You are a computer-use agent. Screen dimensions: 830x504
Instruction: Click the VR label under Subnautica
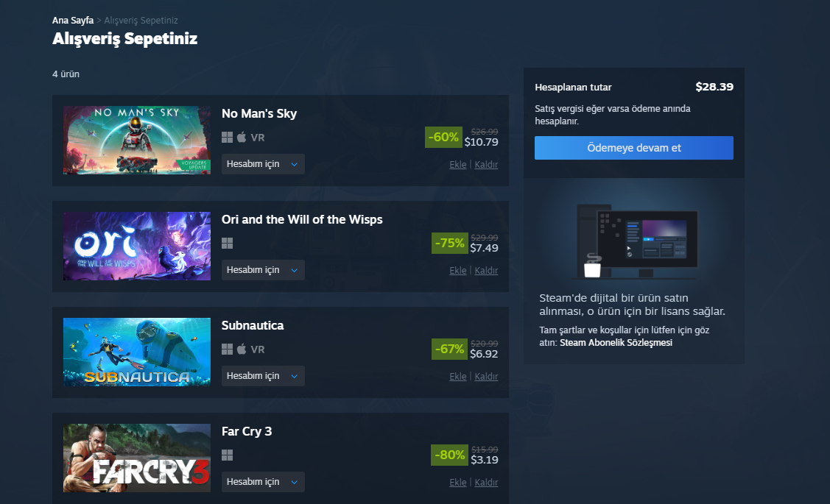tap(258, 349)
